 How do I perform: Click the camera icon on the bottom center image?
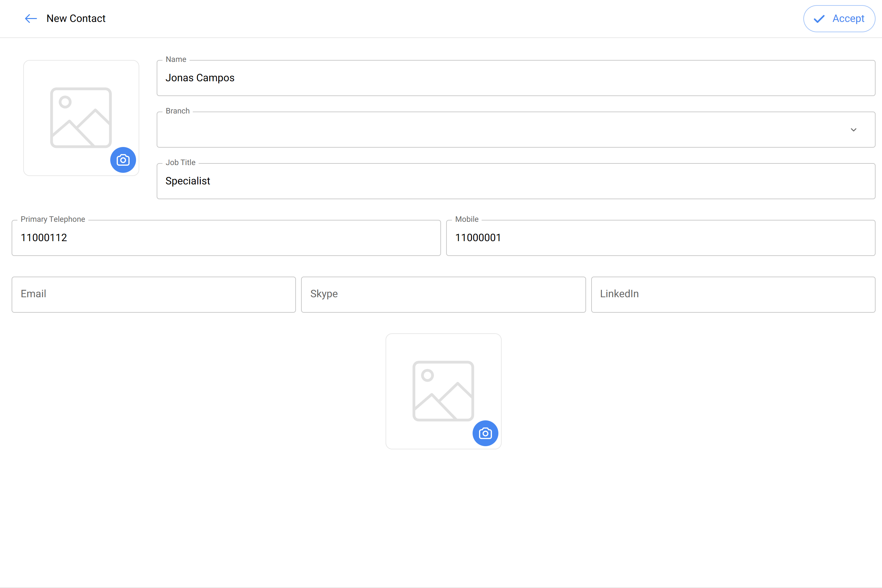(485, 434)
